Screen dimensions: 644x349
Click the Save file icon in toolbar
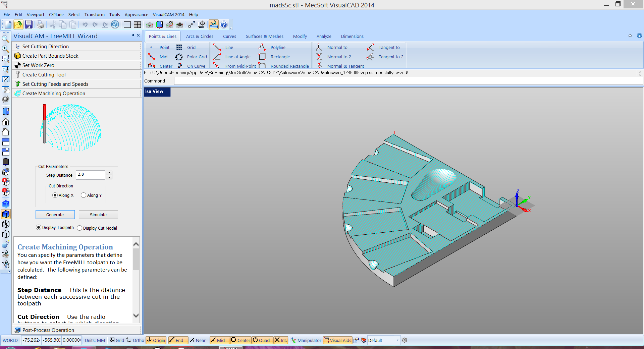coord(29,24)
